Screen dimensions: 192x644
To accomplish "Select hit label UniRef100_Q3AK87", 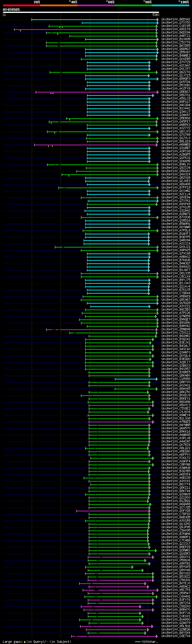I will tap(176, 115).
